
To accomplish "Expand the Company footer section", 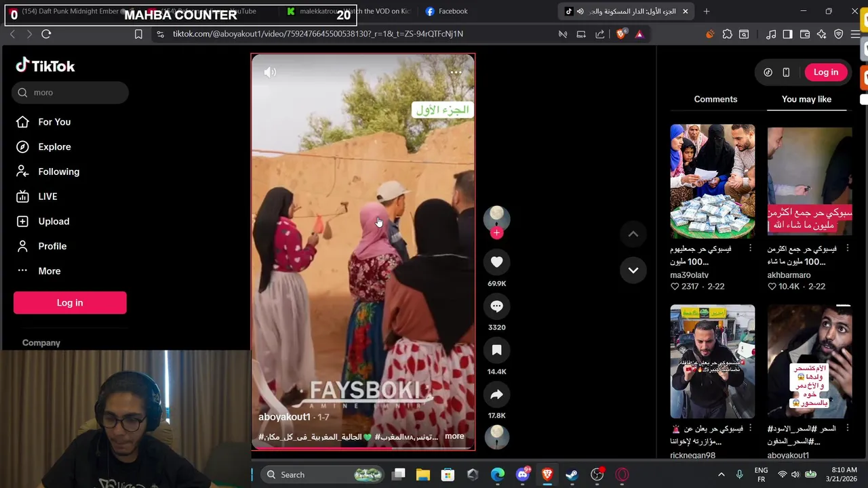I will (41, 343).
